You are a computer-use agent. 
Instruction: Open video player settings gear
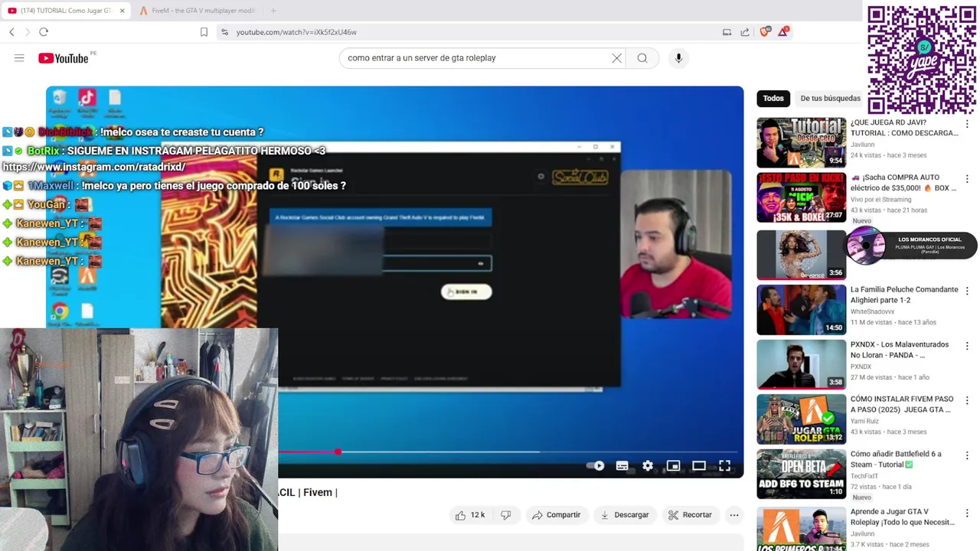[x=648, y=466]
